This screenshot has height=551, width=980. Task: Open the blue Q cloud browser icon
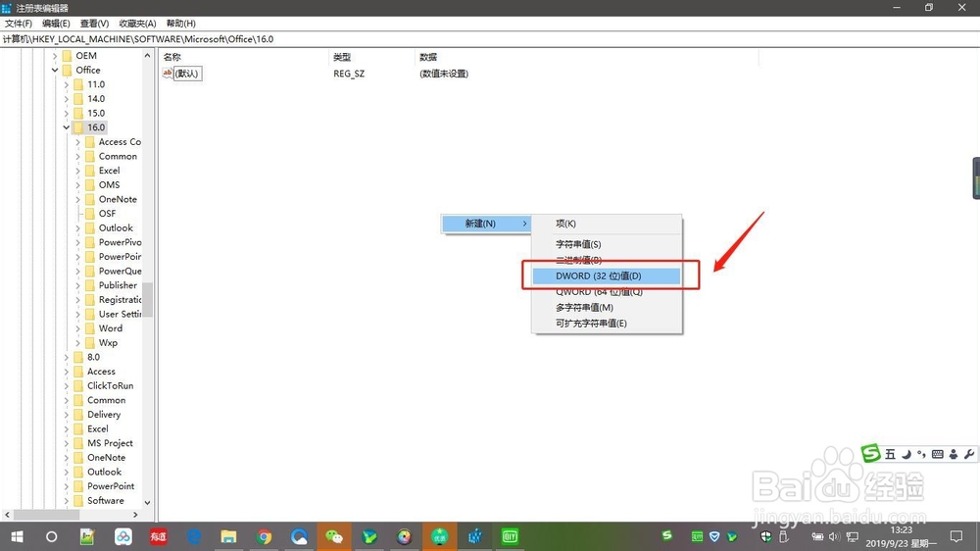299,536
